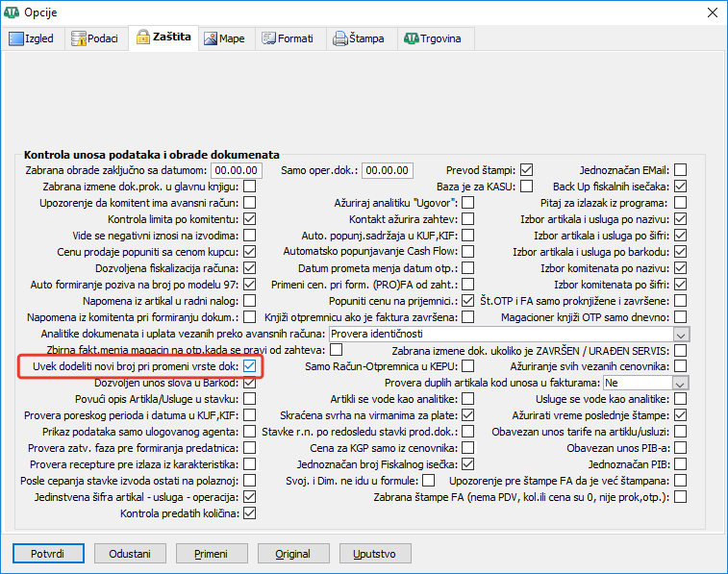The width and height of the screenshot is (728, 574).
Task: Click the Odustani button
Action: (x=129, y=554)
